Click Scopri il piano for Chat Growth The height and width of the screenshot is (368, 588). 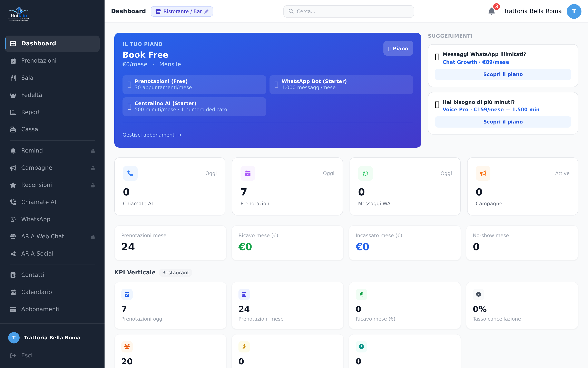(503, 74)
